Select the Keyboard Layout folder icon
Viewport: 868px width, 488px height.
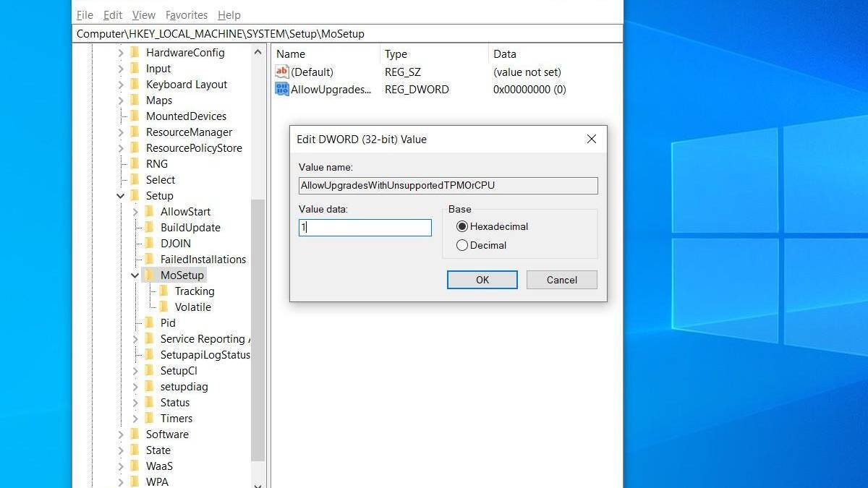pos(135,84)
